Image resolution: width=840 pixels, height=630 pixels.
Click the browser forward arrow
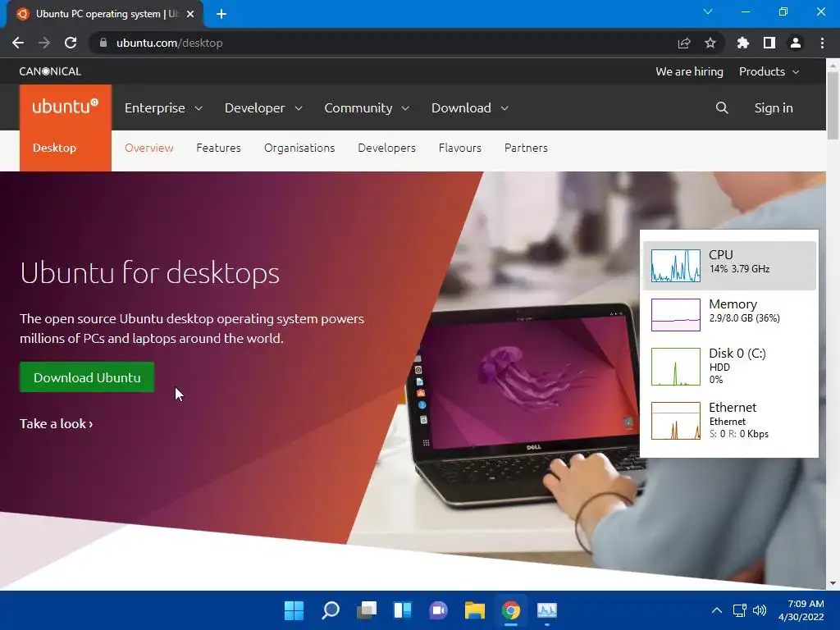(x=44, y=43)
